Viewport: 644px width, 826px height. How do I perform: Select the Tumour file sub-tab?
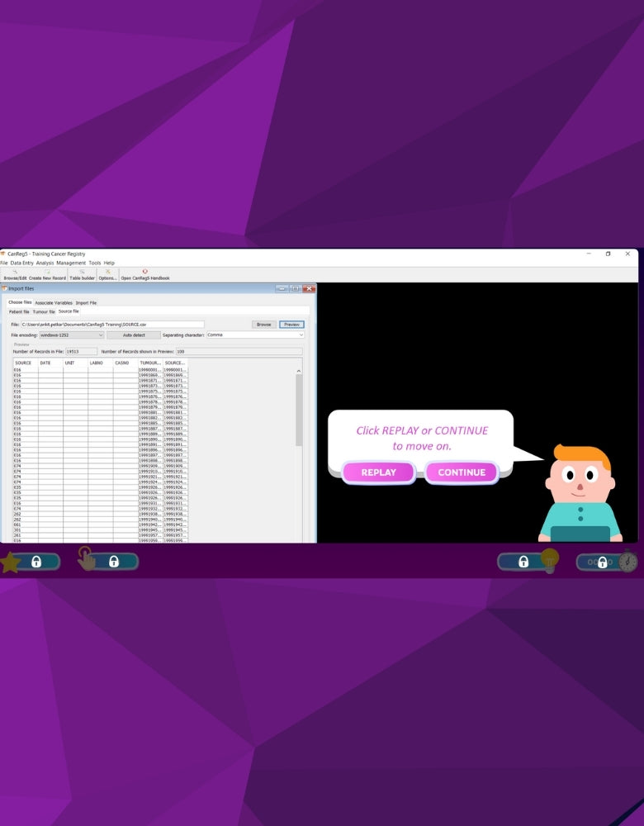tap(44, 312)
